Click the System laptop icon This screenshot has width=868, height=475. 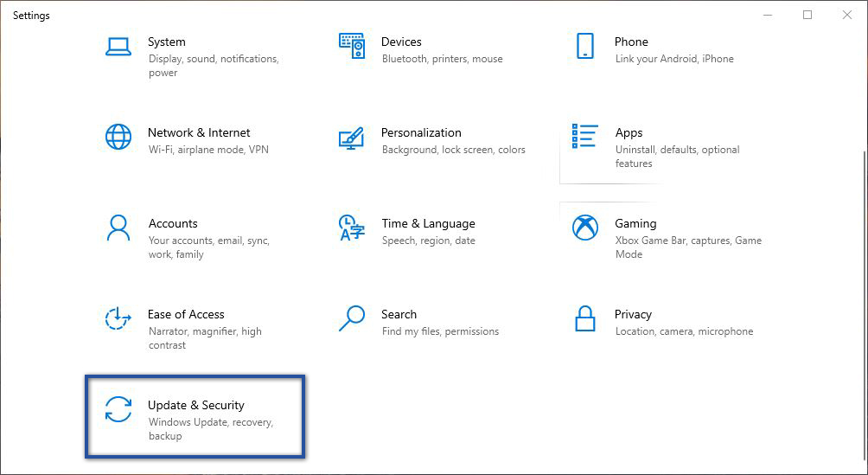pyautogui.click(x=118, y=47)
